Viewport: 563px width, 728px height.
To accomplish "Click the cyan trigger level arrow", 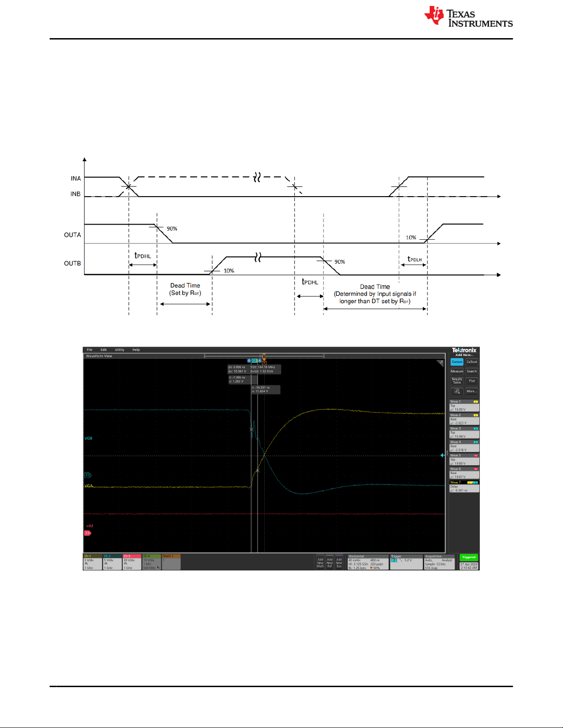I will coord(443,455).
